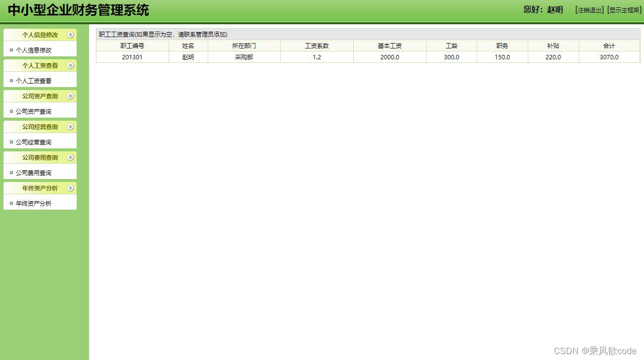Click the collapse arrow on 年终资产分析 header
This screenshot has height=360, width=644.
click(71, 188)
